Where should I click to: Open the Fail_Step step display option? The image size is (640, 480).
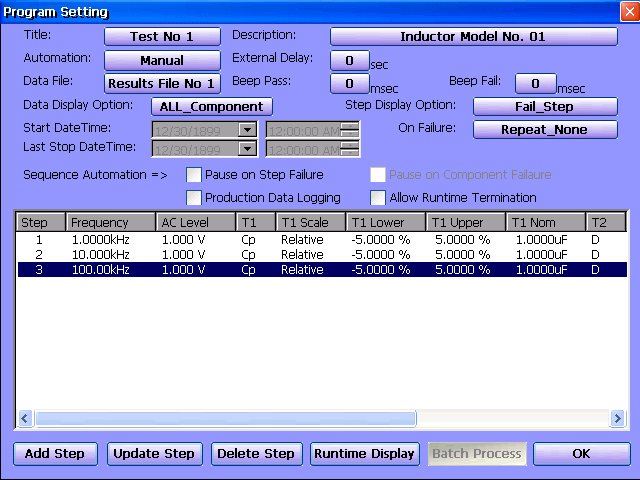(545, 107)
